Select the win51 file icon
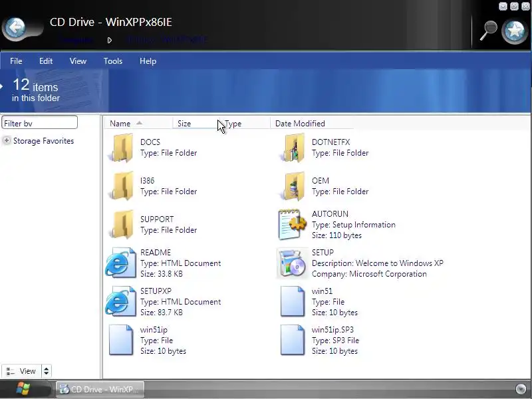The image size is (532, 399). (293, 301)
